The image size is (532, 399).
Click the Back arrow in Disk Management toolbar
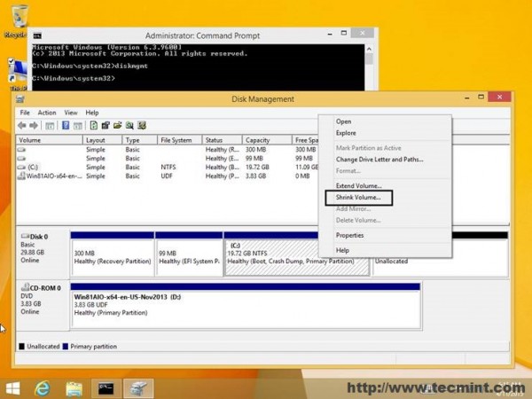click(24, 126)
